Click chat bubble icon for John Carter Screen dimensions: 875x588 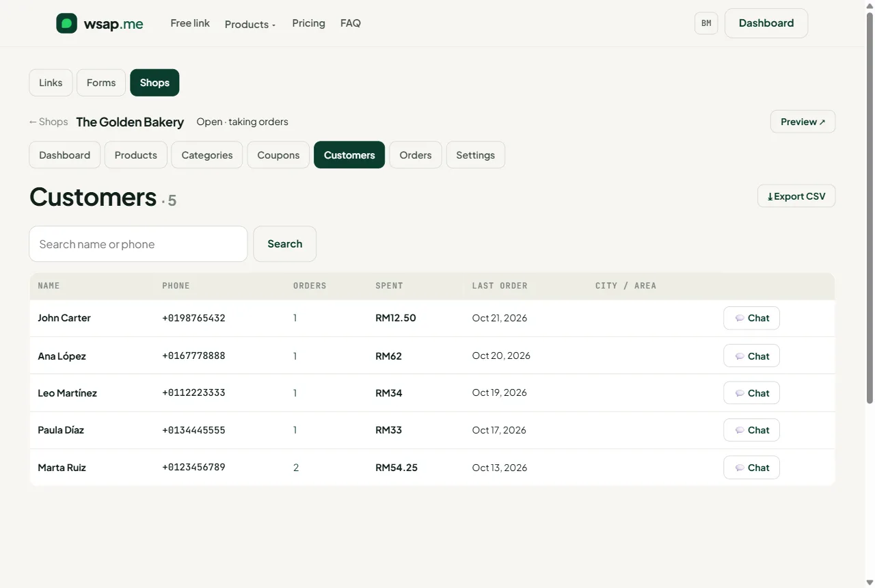point(740,318)
